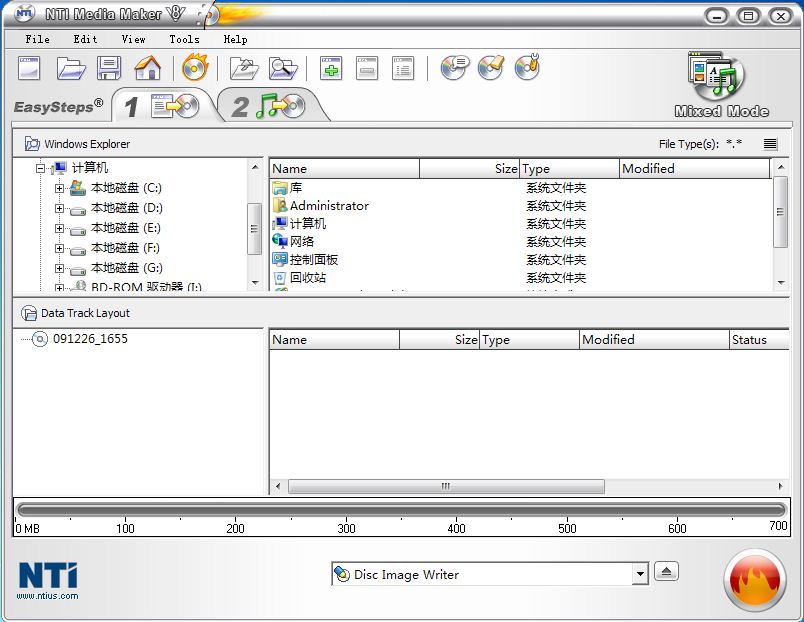804x622 pixels.
Task: Select 计算机 in the file list
Action: click(x=308, y=224)
